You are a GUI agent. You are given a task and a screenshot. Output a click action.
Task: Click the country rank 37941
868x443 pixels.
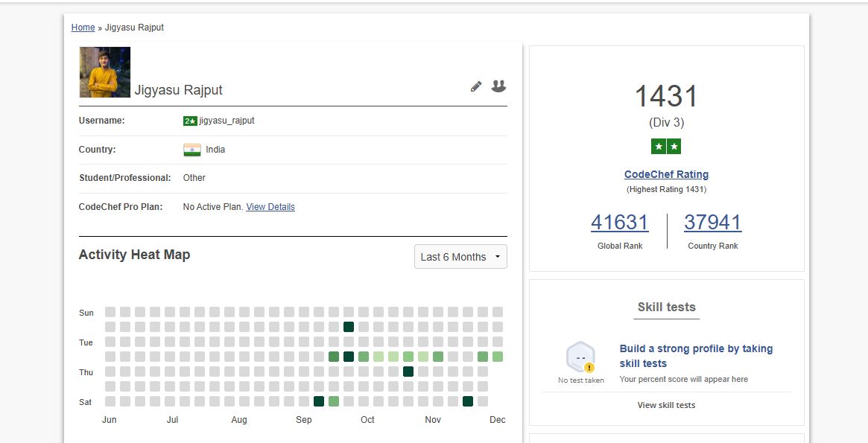tap(713, 223)
